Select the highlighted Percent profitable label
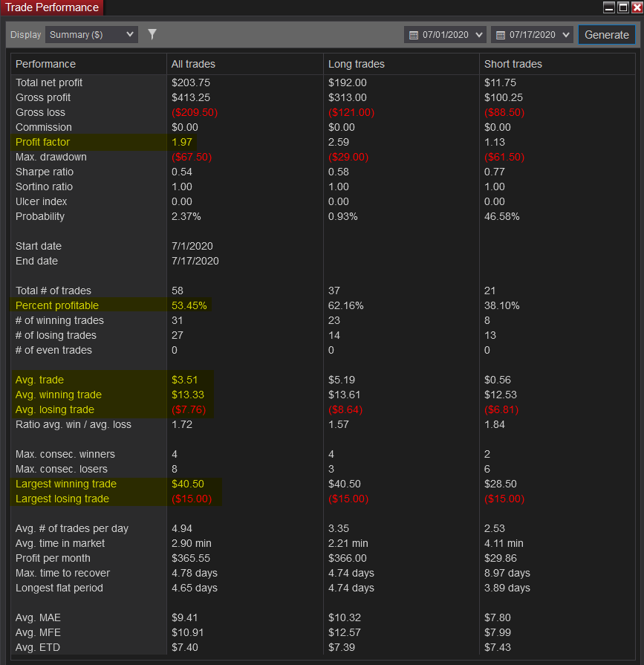 [x=56, y=305]
